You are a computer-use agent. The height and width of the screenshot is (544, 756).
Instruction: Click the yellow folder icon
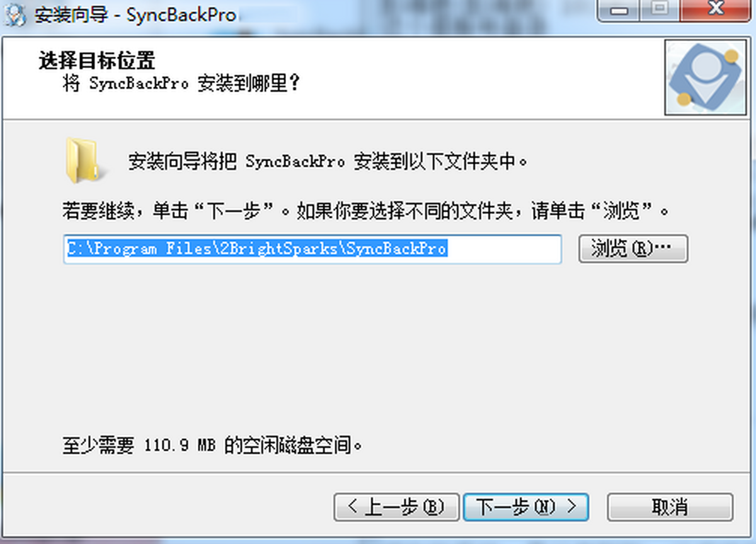(81, 161)
